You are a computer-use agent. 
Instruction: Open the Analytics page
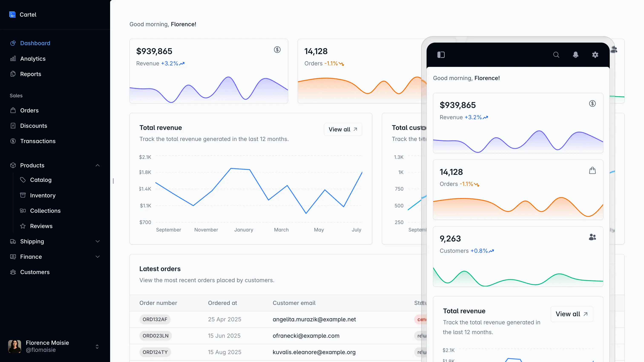33,59
